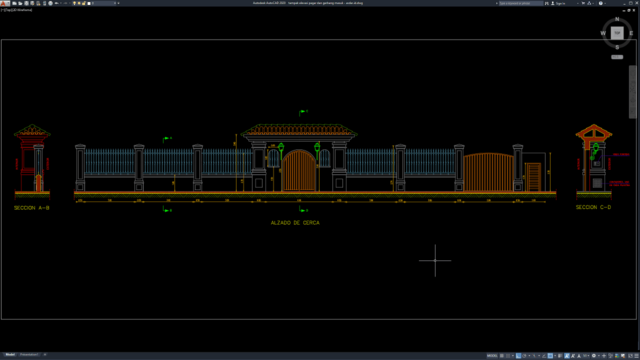Image resolution: width=640 pixels, height=360 pixels.
Task: Toggle the layer freeze sun icon
Action: (79, 3)
